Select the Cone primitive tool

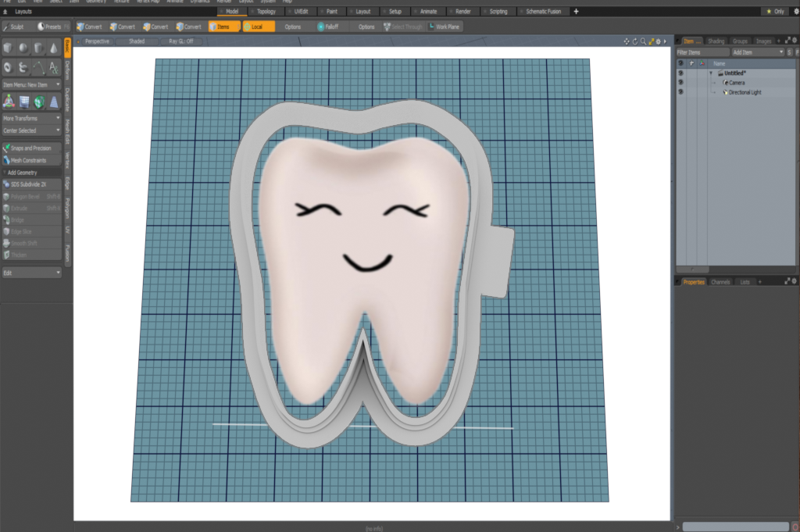pyautogui.click(x=54, y=48)
